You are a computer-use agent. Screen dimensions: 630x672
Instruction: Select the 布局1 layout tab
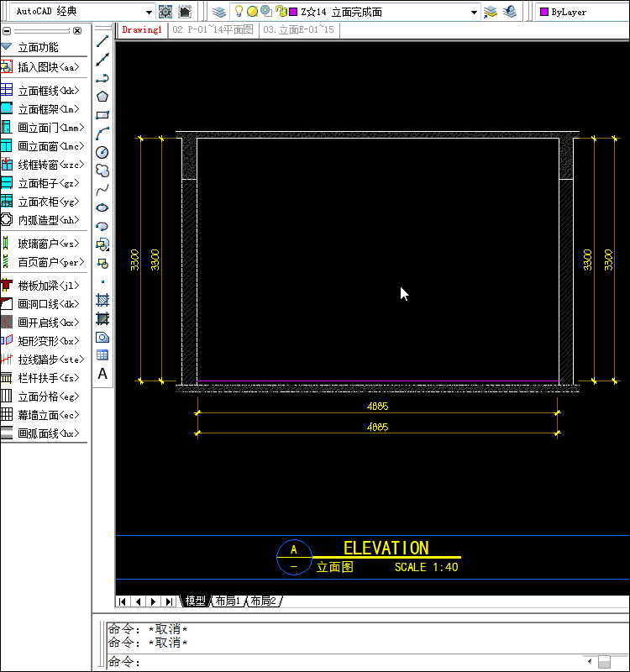point(228,601)
